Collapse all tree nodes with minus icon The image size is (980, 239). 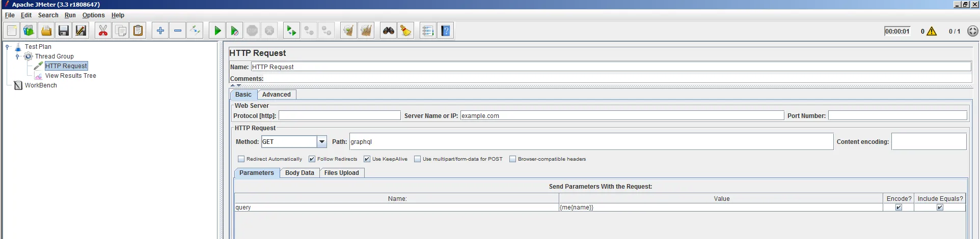(x=178, y=31)
